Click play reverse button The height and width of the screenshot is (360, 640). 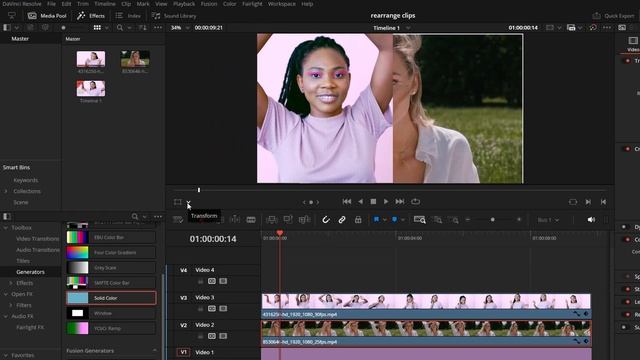(x=360, y=202)
